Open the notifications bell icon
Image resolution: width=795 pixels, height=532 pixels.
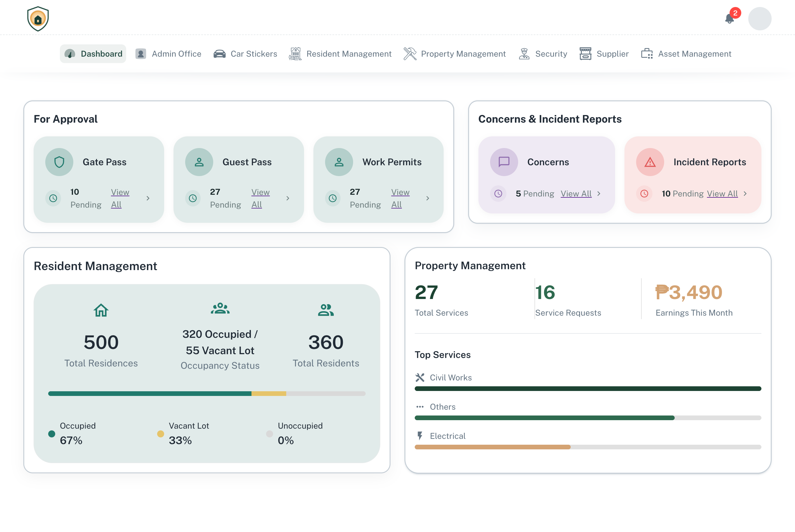point(729,19)
